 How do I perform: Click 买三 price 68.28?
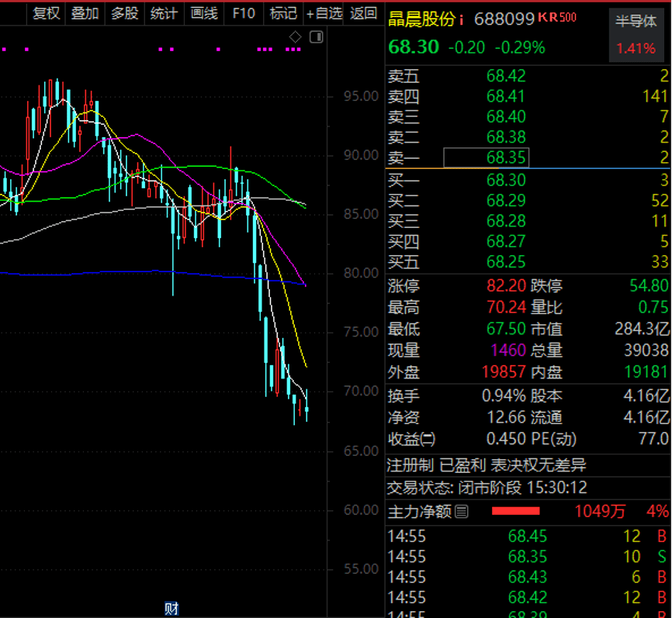[x=506, y=222]
